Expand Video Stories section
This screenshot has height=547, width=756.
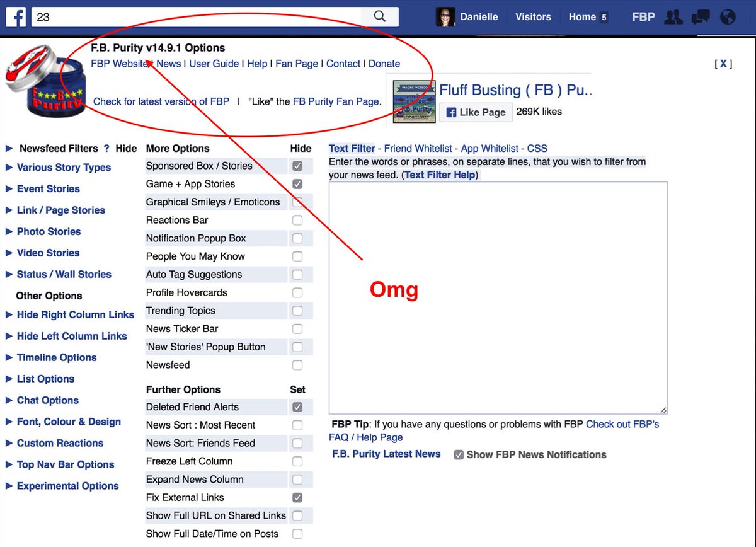click(x=49, y=253)
